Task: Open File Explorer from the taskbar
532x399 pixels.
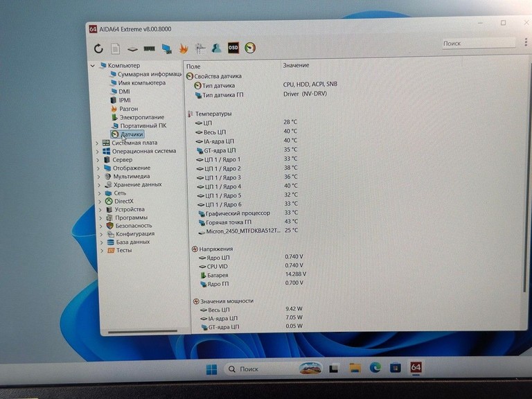Action: coord(355,368)
